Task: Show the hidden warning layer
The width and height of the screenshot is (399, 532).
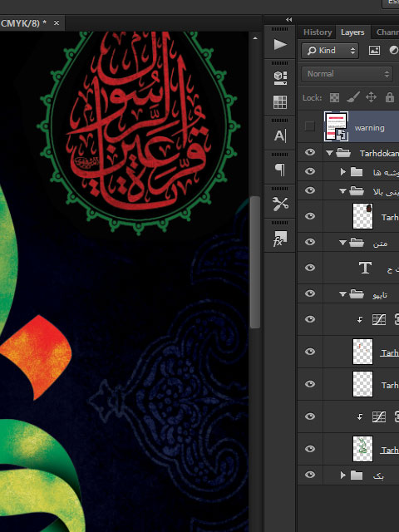Action: (310, 126)
